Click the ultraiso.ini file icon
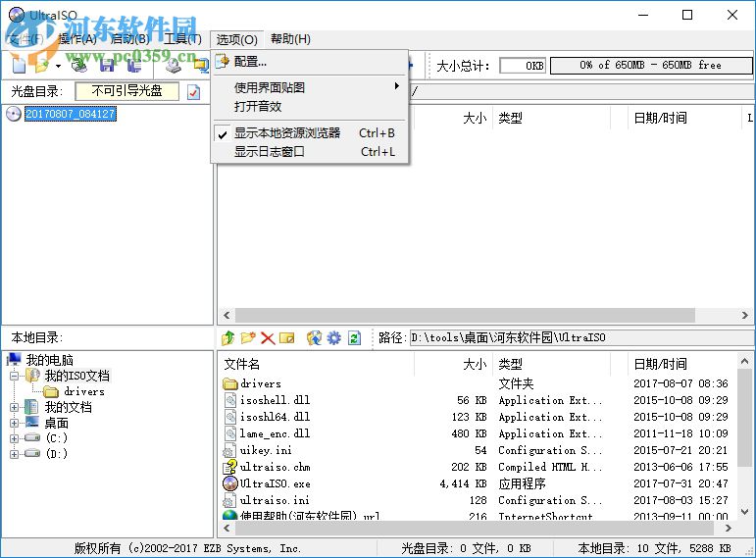The height and width of the screenshot is (558, 756). click(x=229, y=500)
